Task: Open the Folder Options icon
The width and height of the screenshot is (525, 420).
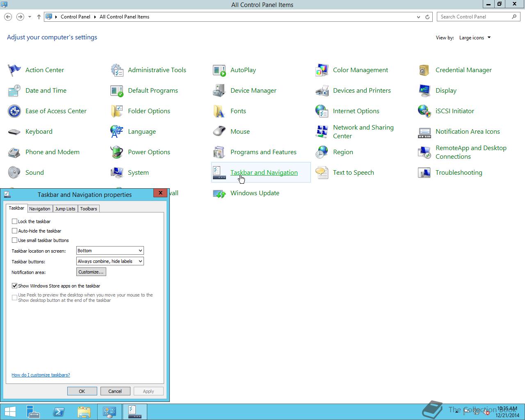Action: point(117,111)
